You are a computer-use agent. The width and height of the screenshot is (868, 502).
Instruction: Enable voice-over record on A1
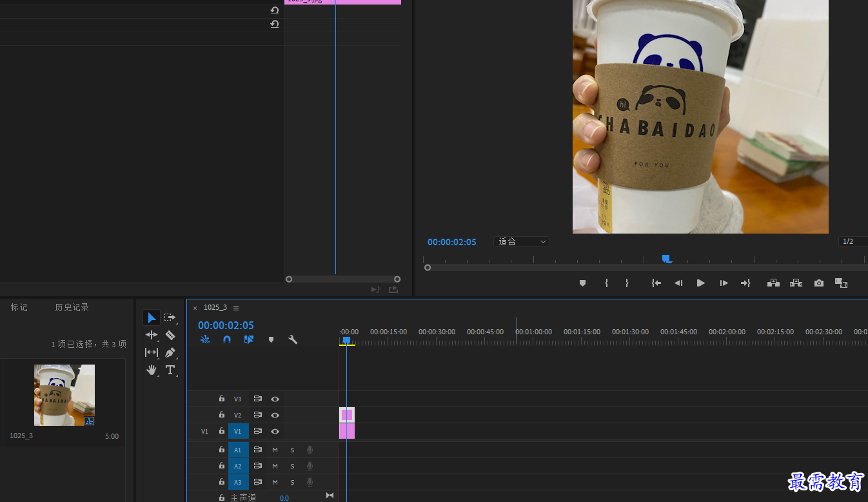pyautogui.click(x=310, y=450)
